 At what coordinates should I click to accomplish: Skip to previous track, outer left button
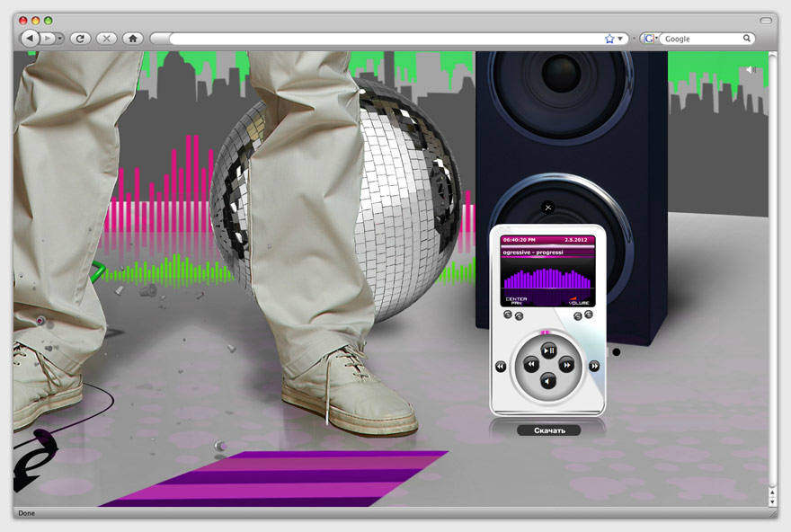click(501, 366)
